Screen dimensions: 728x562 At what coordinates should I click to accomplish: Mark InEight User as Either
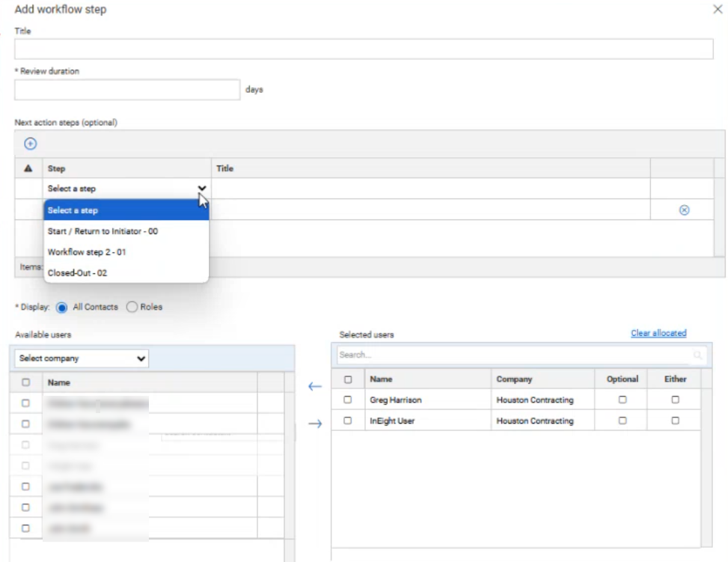point(675,421)
